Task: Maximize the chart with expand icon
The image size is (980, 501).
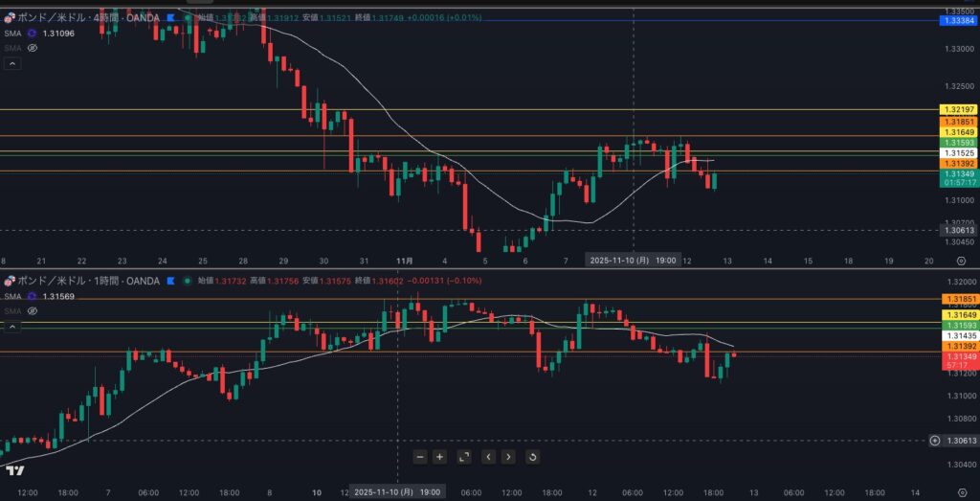Action: point(464,457)
